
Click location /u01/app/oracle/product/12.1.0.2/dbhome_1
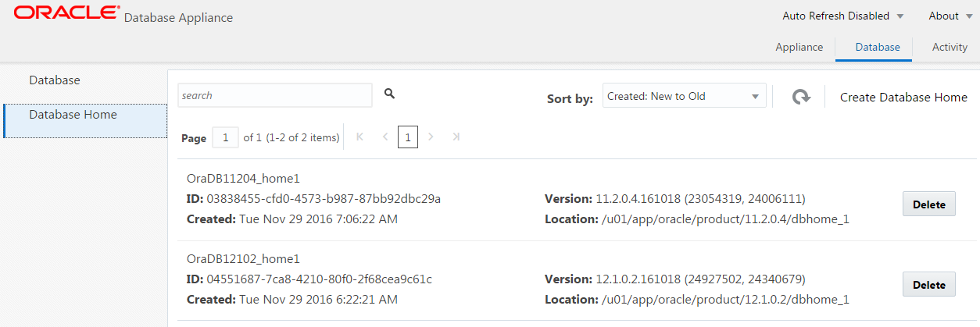click(x=724, y=300)
